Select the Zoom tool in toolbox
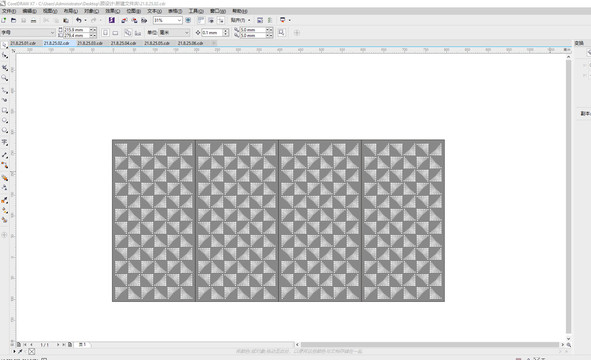 (x=5, y=78)
